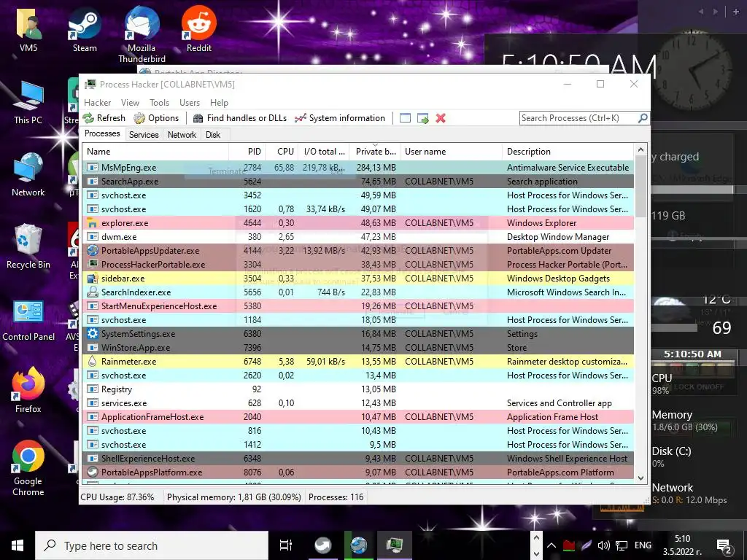Screen dimensions: 747x560
Task: Sort by I/O total column header
Action: (x=323, y=152)
